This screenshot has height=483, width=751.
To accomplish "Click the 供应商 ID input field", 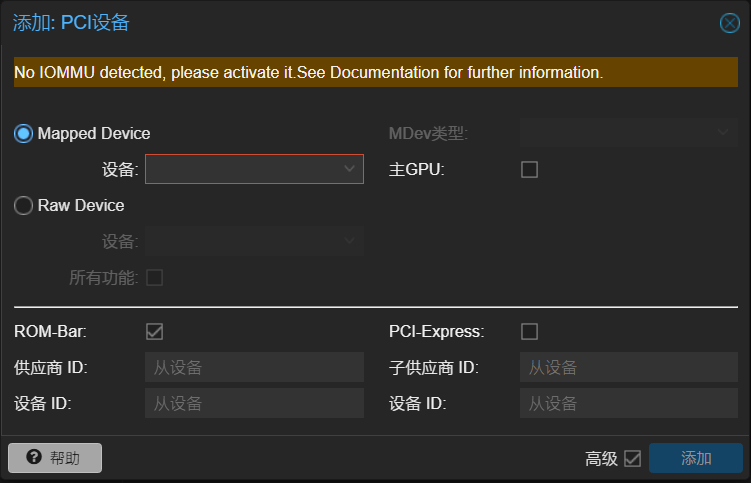I will coord(254,367).
